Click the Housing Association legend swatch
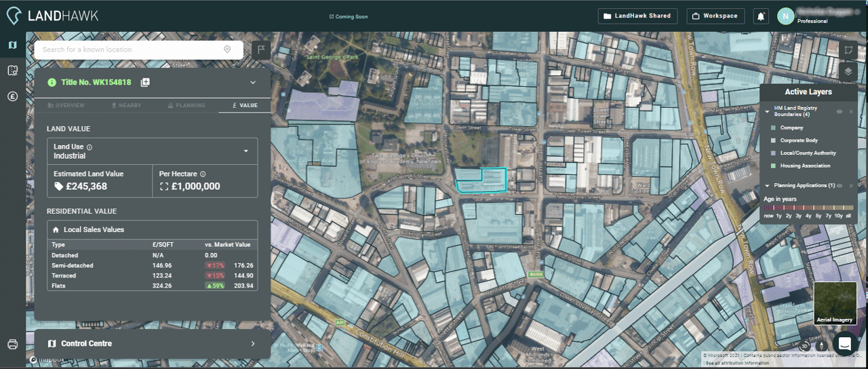 click(774, 166)
